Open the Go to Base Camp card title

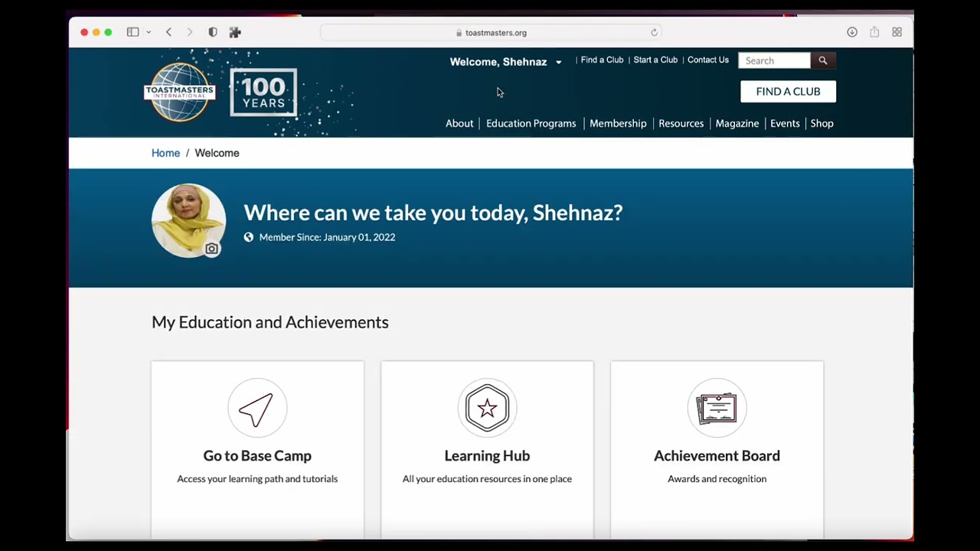pos(257,455)
